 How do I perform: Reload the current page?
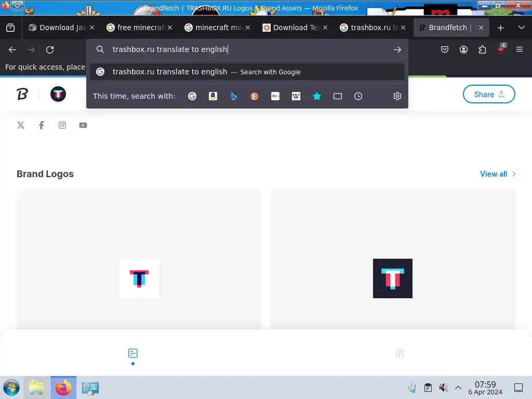tap(50, 50)
